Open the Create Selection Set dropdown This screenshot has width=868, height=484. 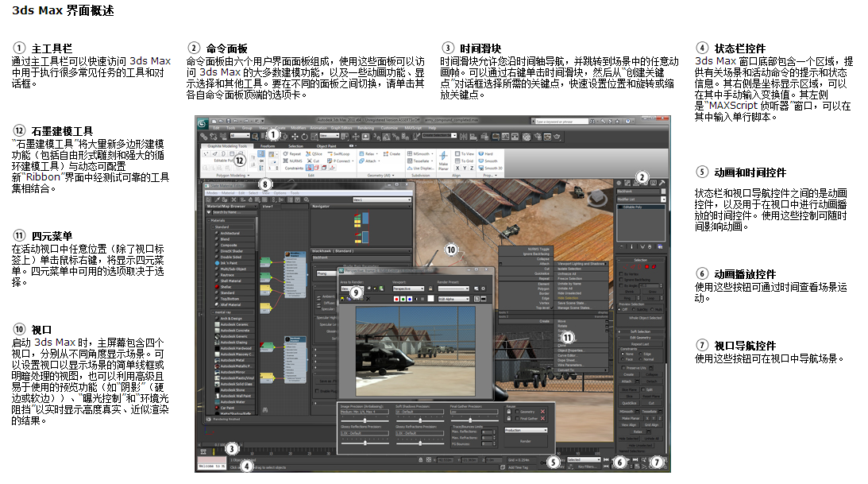(439, 135)
